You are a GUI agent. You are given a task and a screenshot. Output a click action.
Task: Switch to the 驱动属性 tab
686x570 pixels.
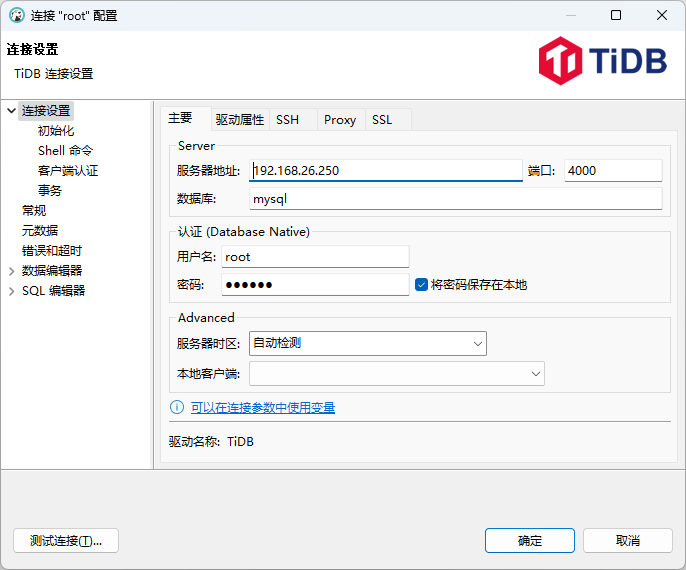click(x=240, y=120)
